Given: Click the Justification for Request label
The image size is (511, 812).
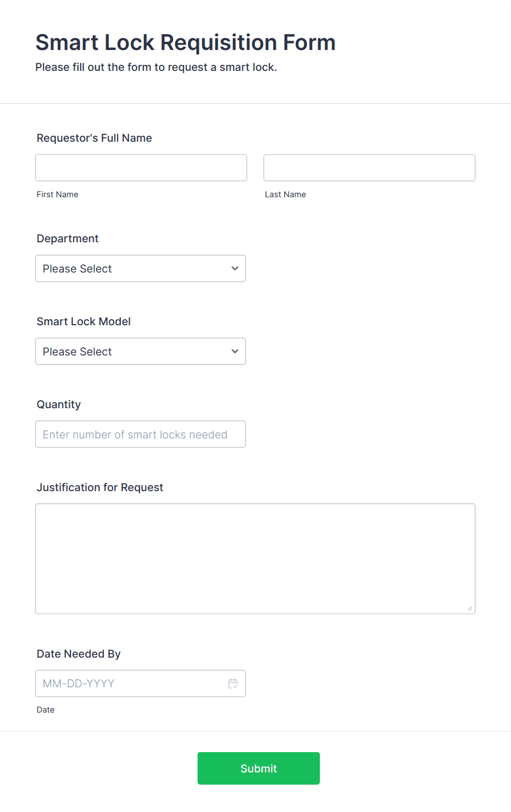Looking at the screenshot, I should [100, 487].
